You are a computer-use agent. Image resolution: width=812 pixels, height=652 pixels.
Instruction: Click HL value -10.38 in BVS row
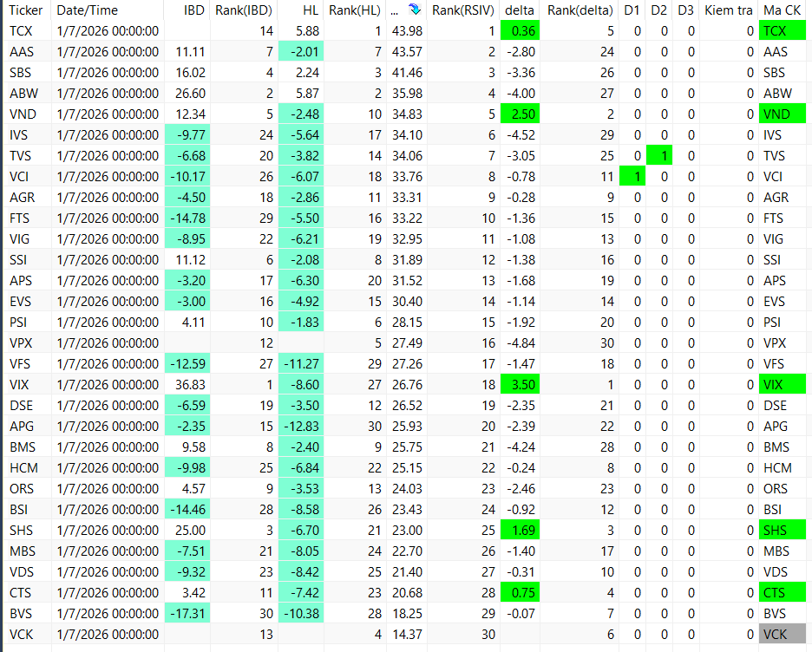coord(301,614)
